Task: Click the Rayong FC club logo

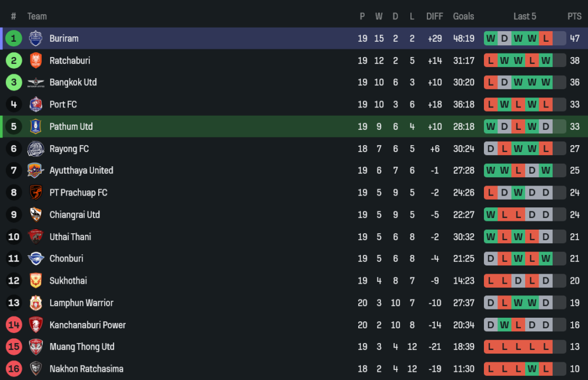Action: click(36, 149)
